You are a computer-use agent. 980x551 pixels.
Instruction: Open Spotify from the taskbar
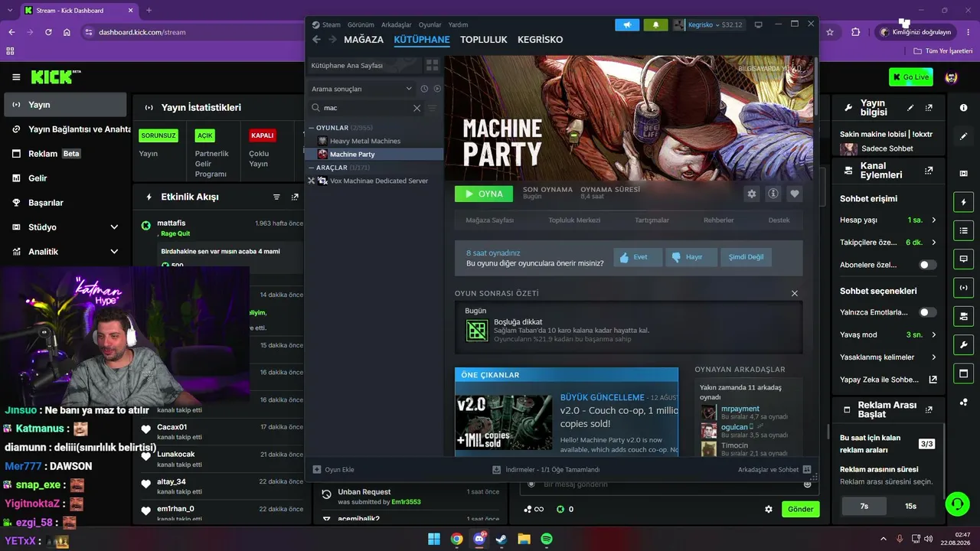pyautogui.click(x=547, y=539)
